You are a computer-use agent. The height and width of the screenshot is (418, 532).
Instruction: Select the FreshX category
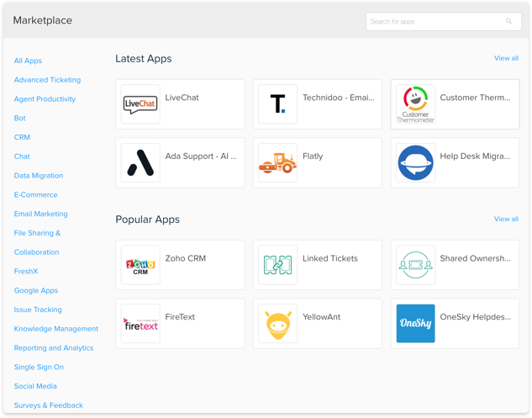pyautogui.click(x=26, y=272)
